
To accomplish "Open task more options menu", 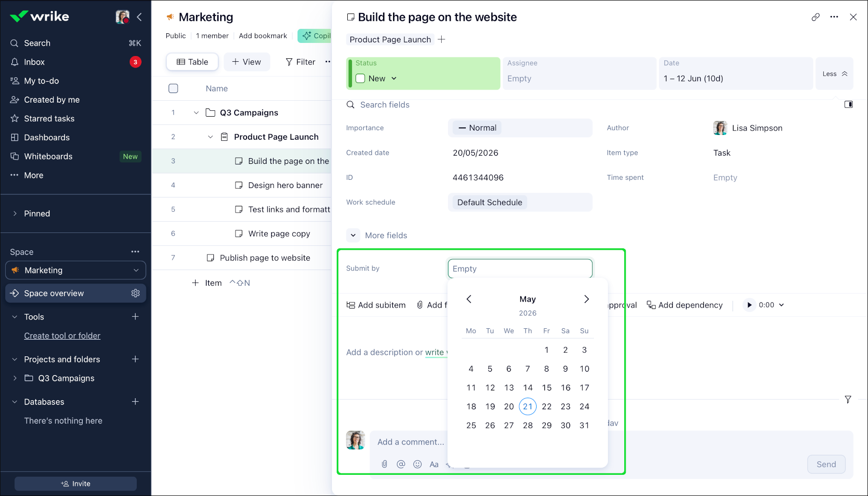I will tap(834, 17).
